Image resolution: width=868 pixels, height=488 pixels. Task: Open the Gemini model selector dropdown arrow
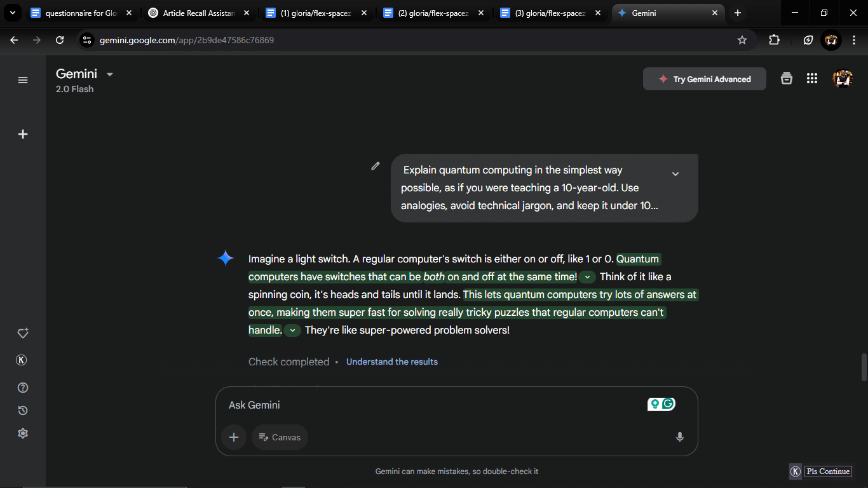click(x=110, y=74)
